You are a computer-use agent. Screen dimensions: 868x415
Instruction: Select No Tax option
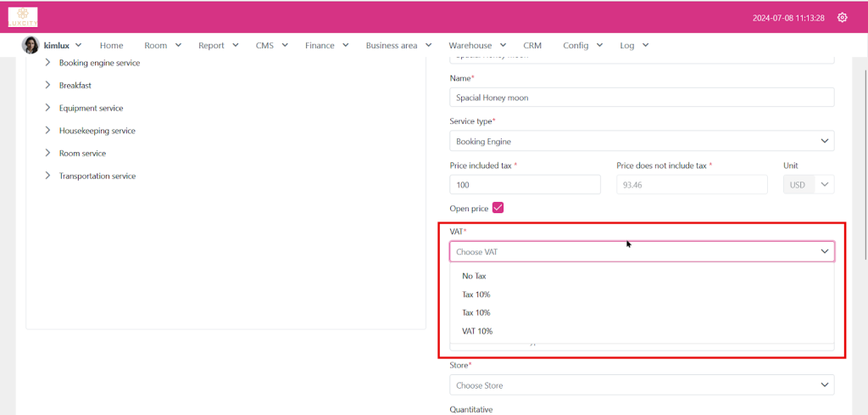pos(474,276)
